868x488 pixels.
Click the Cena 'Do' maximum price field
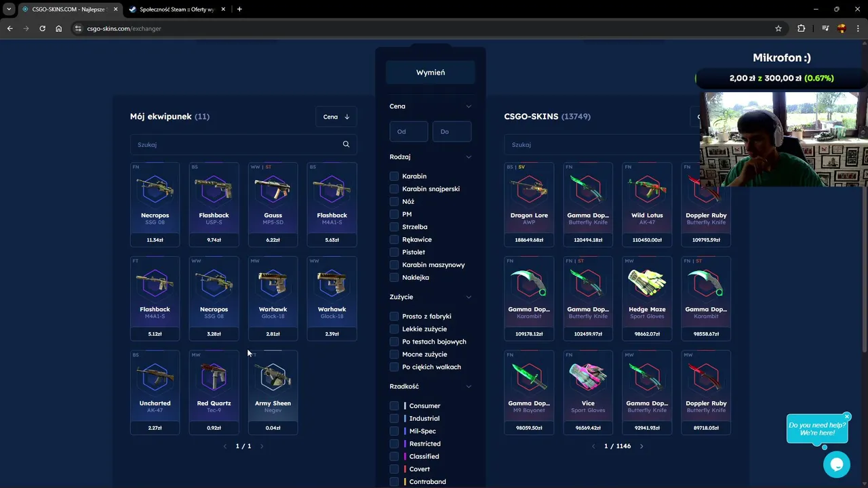[452, 131]
